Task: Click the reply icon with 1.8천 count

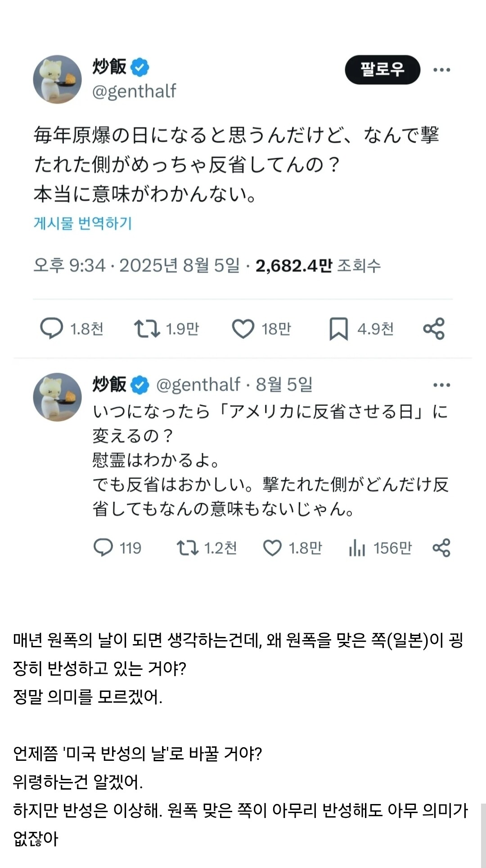Action: coord(51,328)
